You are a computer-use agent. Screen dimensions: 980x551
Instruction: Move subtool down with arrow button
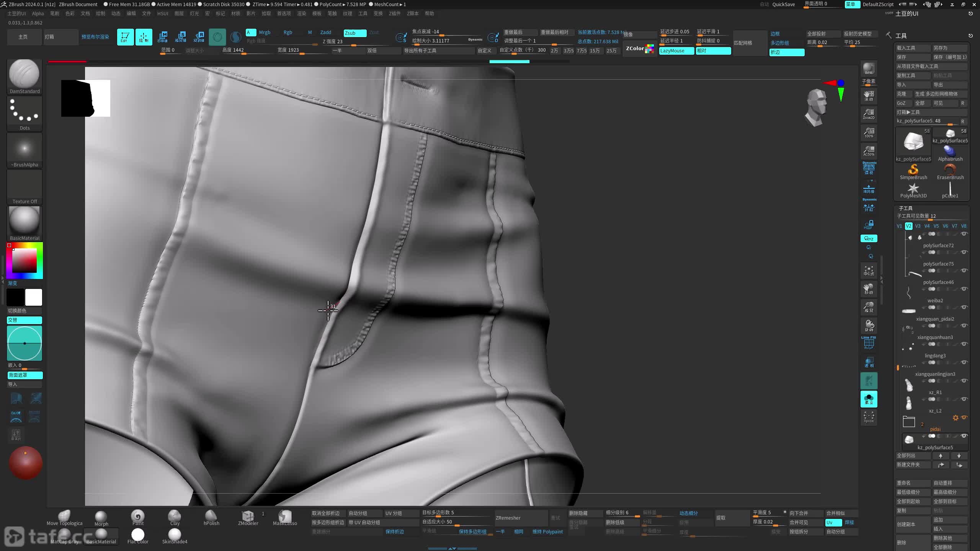[x=959, y=456]
